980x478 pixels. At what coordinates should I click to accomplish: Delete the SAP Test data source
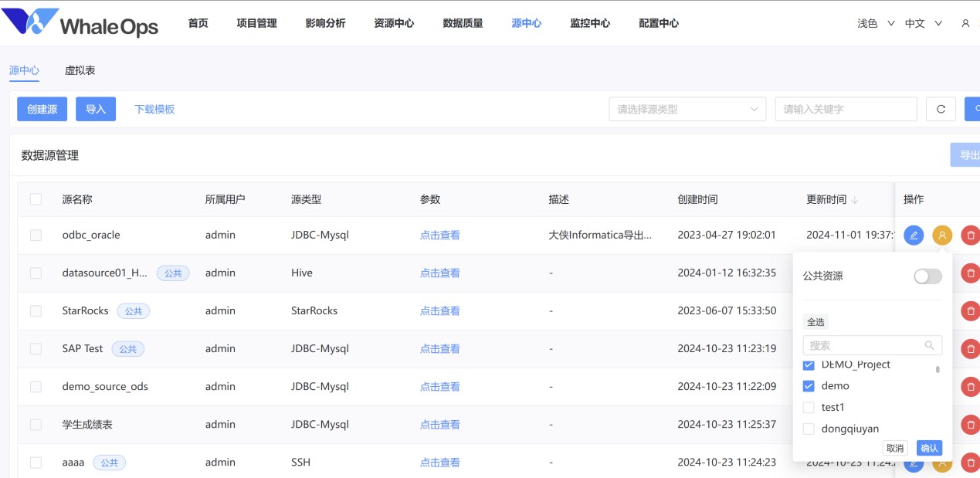click(971, 349)
